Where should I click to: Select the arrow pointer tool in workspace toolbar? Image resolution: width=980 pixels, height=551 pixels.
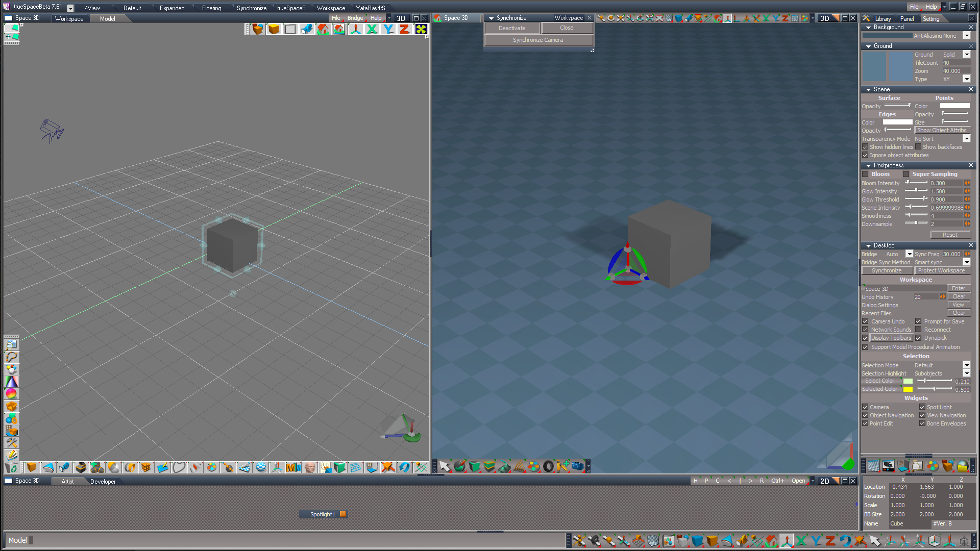coord(445,466)
